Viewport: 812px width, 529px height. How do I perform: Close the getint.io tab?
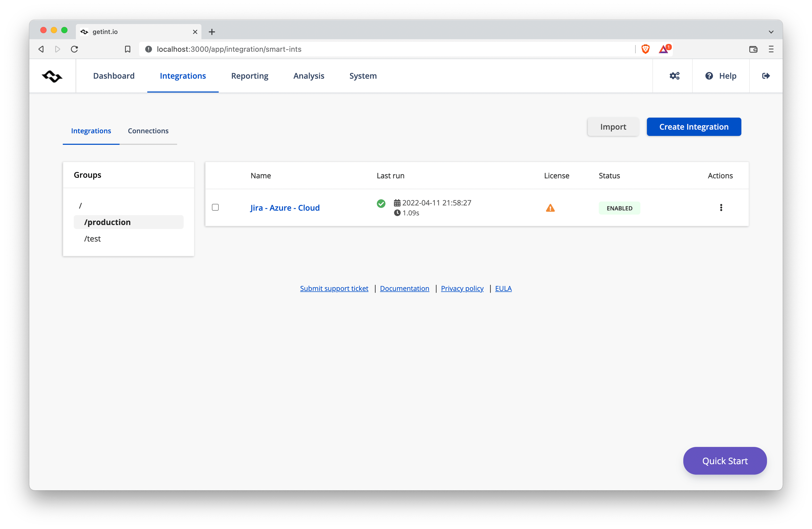click(x=195, y=32)
